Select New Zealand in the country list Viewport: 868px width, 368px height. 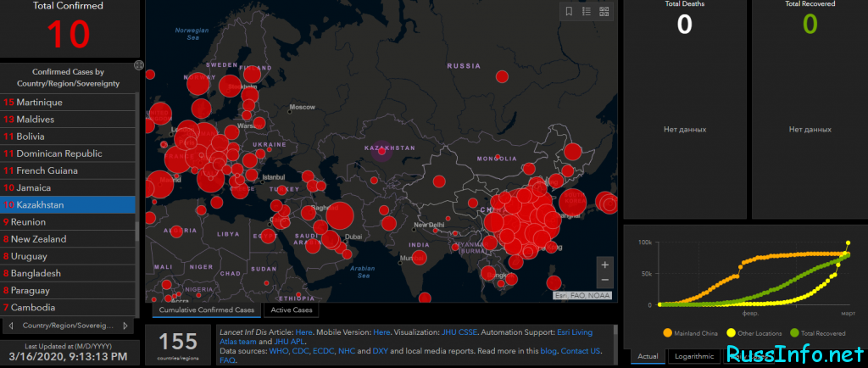pyautogui.click(x=68, y=240)
